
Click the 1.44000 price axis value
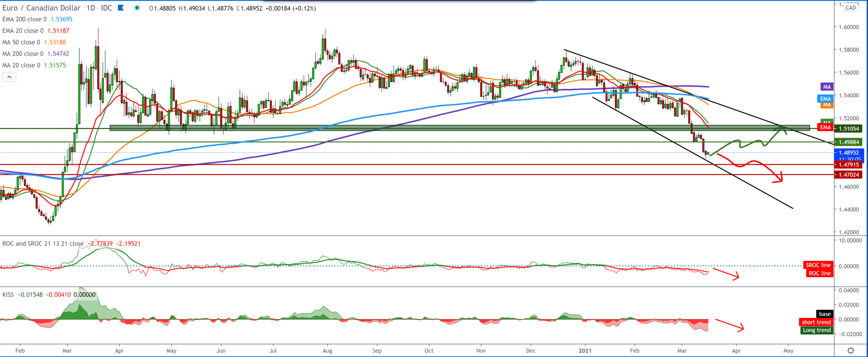pyautogui.click(x=849, y=209)
